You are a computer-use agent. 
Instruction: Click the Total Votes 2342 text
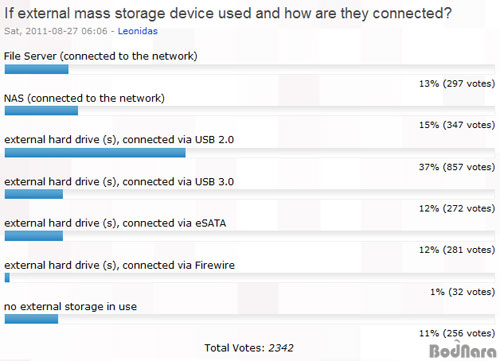coord(249,348)
